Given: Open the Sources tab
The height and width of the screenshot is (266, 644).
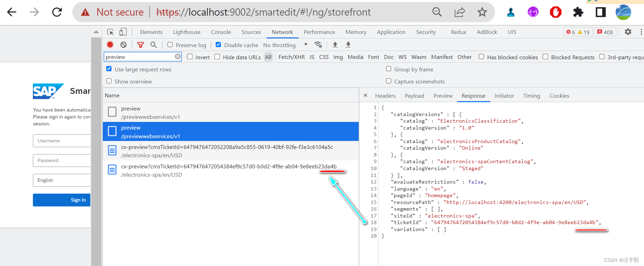Looking at the screenshot, I should coord(251,32).
